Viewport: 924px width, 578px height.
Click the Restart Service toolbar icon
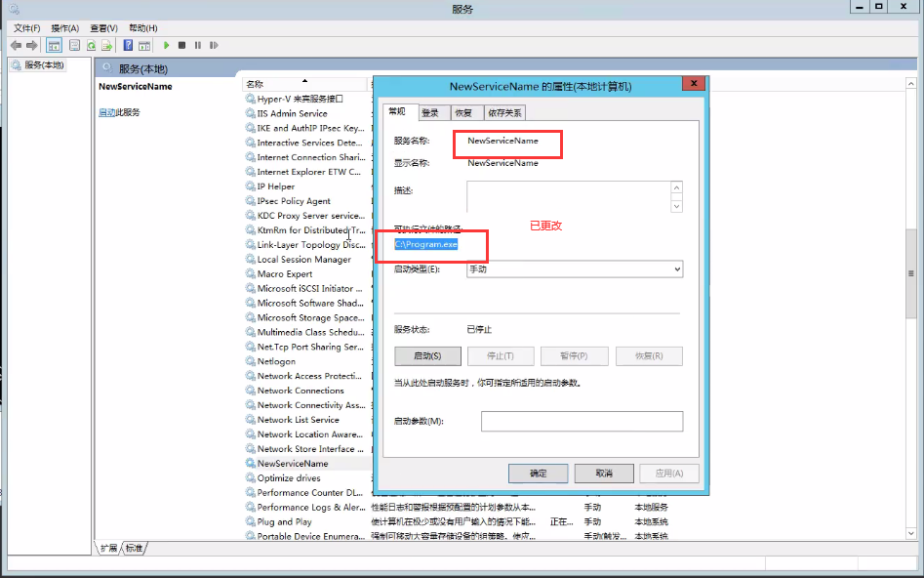tap(214, 45)
